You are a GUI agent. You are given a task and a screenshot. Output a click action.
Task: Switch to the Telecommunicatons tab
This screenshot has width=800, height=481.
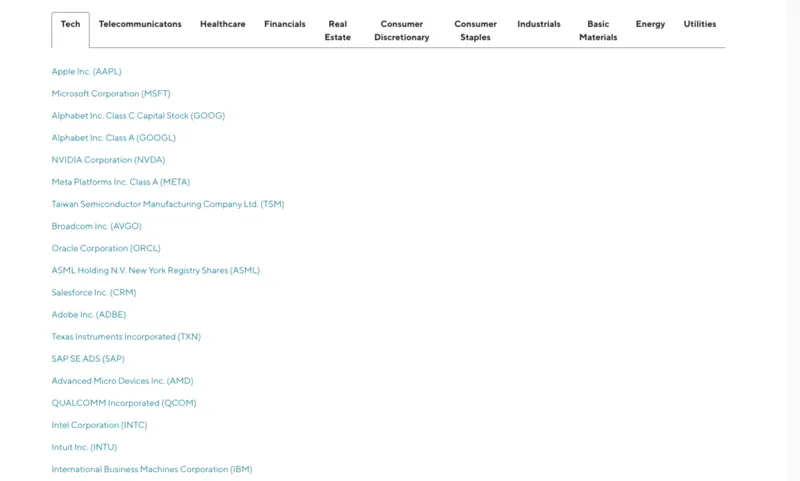pos(140,24)
